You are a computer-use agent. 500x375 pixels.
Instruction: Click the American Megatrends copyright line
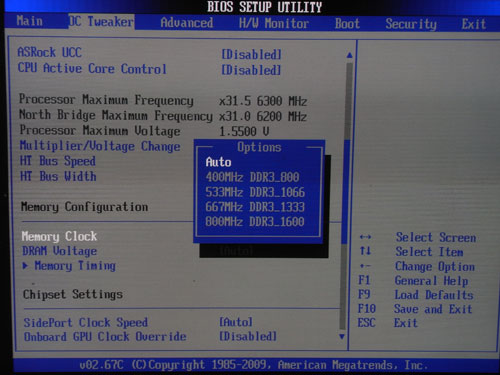(x=253, y=365)
